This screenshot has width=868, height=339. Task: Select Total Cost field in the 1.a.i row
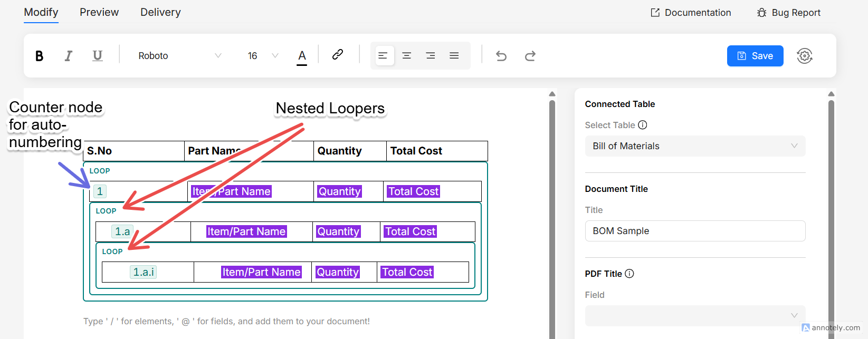[407, 272]
